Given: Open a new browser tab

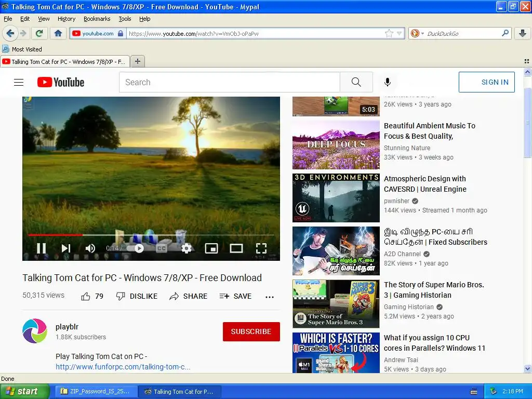Looking at the screenshot, I should click(x=137, y=61).
